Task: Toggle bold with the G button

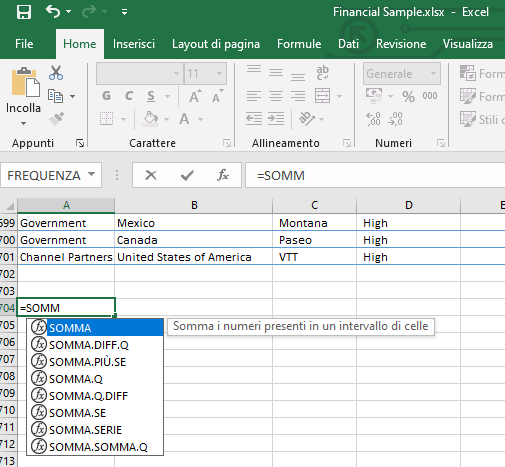Action: 106,96
